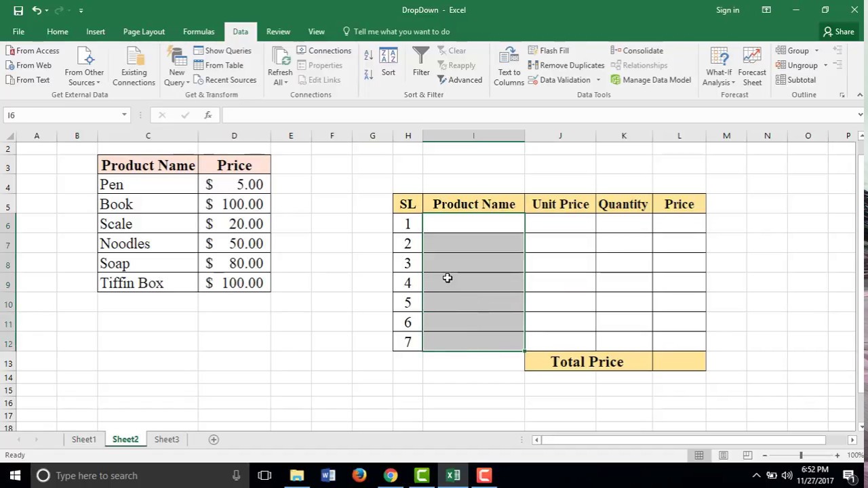This screenshot has height=488, width=868.
Task: Expand the Data Validation dropdown arrow
Action: (x=598, y=80)
